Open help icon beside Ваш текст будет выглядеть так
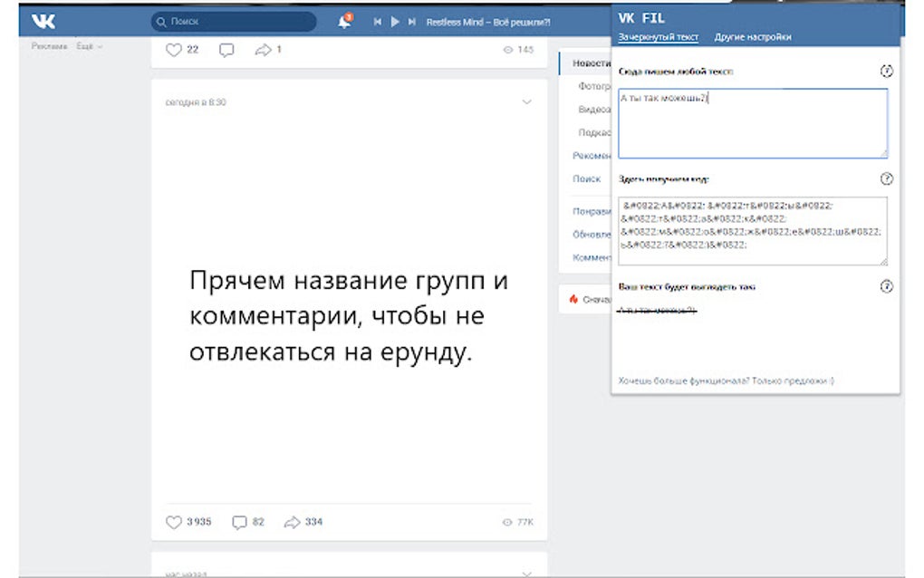 (x=886, y=287)
